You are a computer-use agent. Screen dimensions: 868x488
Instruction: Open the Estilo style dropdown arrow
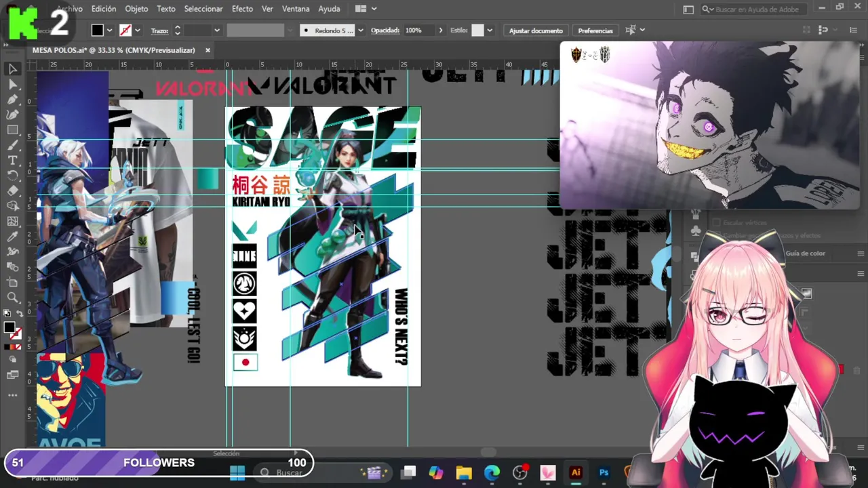click(490, 30)
